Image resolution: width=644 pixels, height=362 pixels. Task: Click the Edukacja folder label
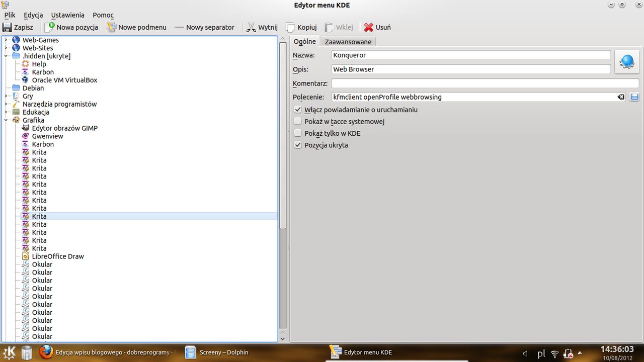(36, 112)
